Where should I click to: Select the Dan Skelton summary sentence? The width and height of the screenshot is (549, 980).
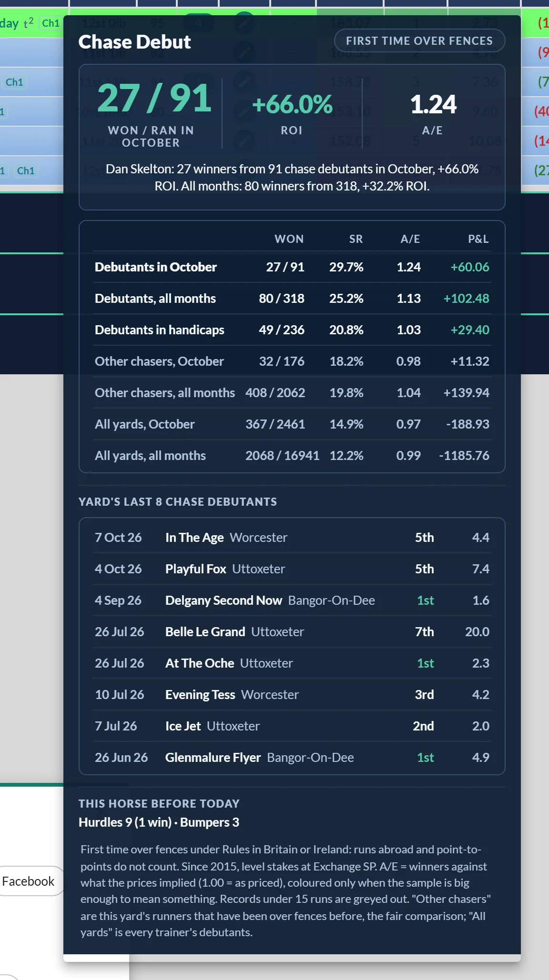[x=292, y=177]
